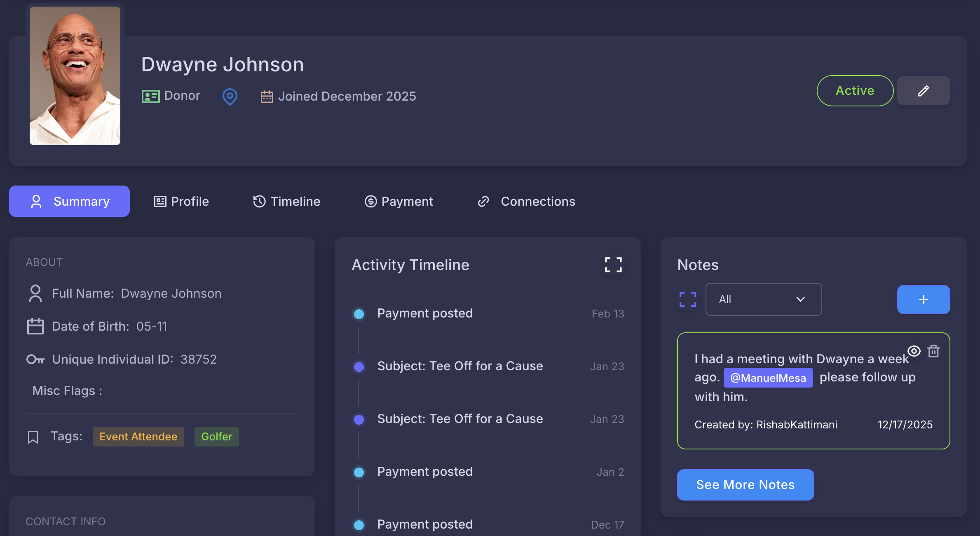
Task: Click Joined December 2025 text
Action: 347,96
